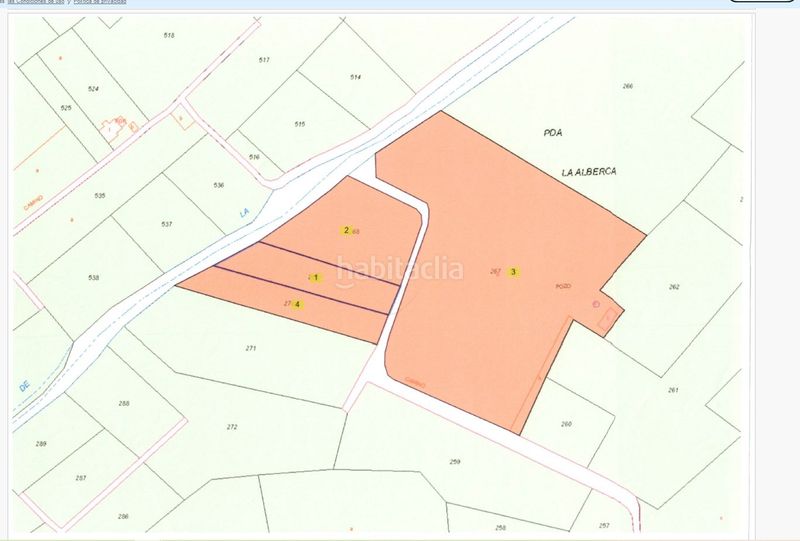800x541 pixels.
Task: Click yellow marker 2 on the map
Action: coord(346,230)
